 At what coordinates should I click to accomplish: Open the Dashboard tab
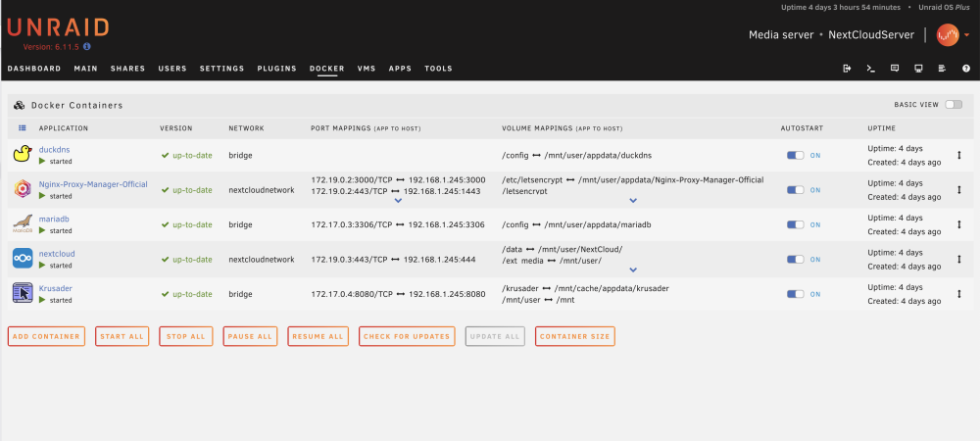point(34,69)
